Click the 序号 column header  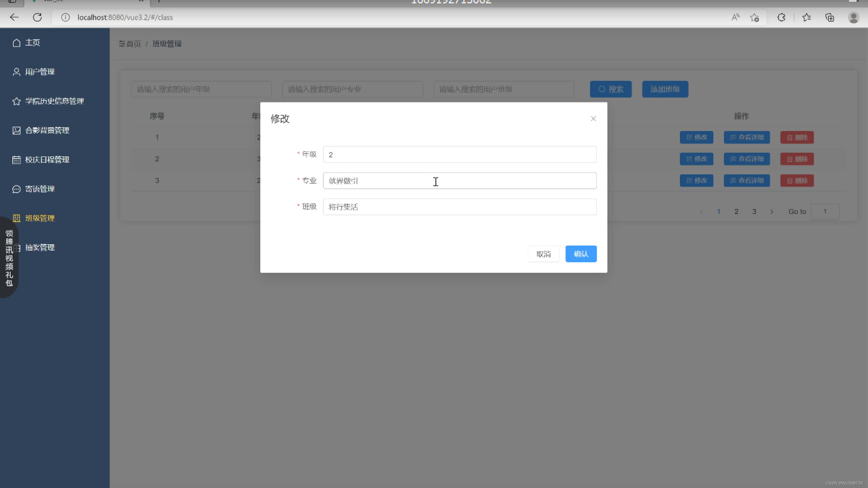point(157,116)
